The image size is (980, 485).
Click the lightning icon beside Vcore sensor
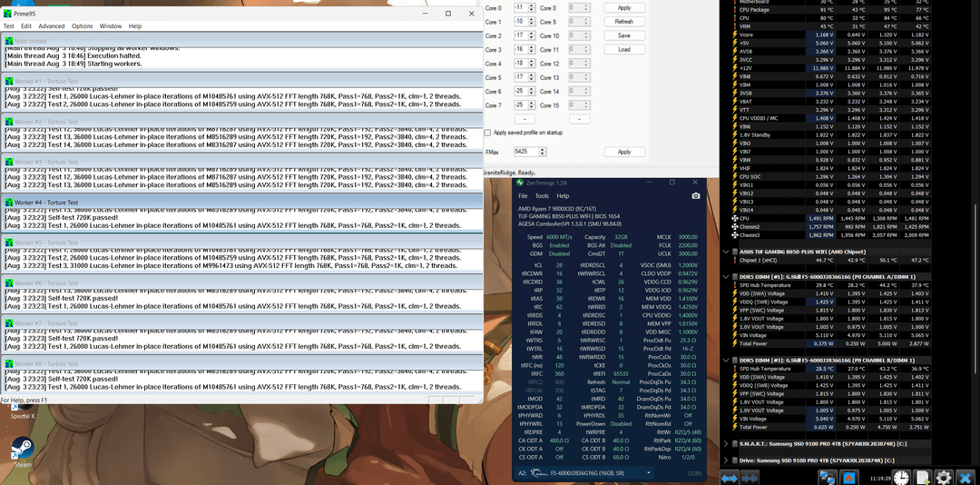pyautogui.click(x=734, y=35)
